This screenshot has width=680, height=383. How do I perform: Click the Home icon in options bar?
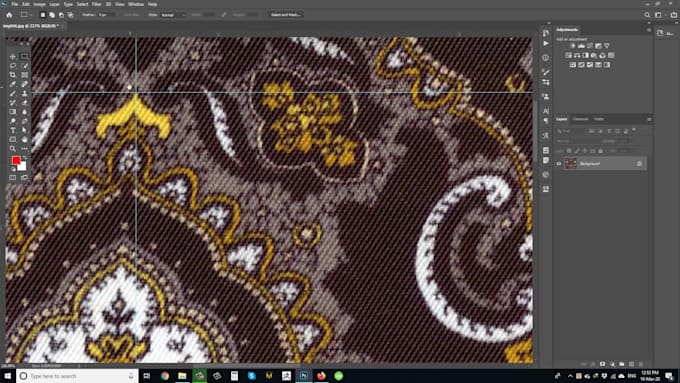tap(9, 14)
